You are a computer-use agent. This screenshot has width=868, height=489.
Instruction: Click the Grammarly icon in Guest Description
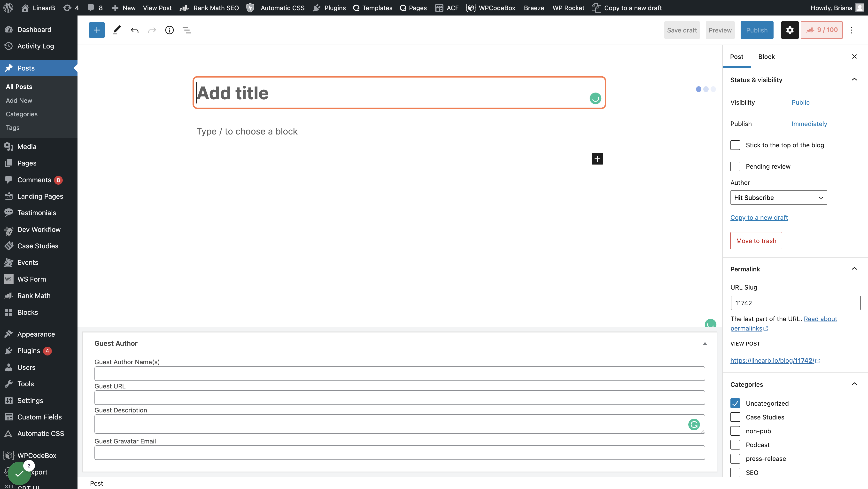click(694, 424)
